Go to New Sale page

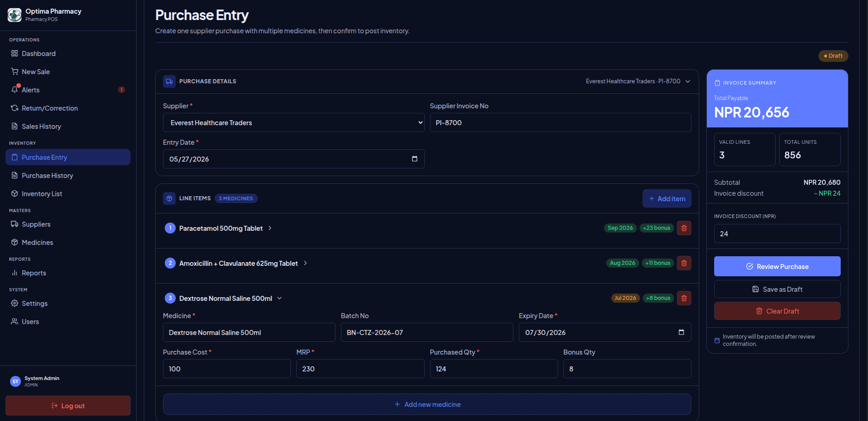click(x=68, y=72)
